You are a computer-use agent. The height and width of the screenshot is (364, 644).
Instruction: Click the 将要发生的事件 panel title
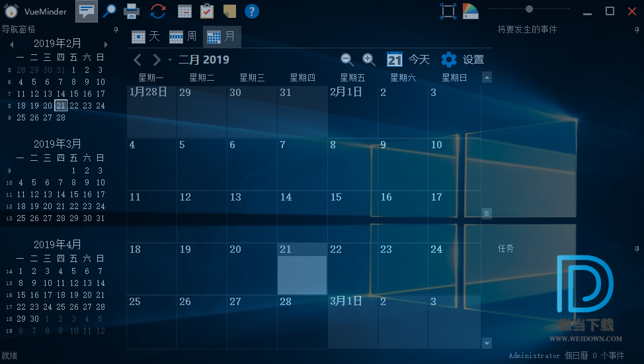(528, 30)
